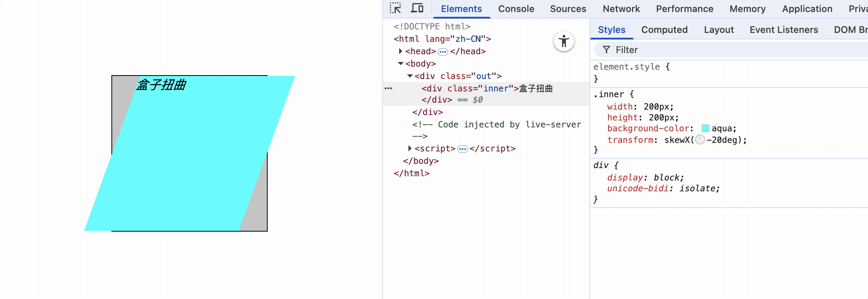
Task: Select the closing html tag line
Action: pyautogui.click(x=412, y=173)
